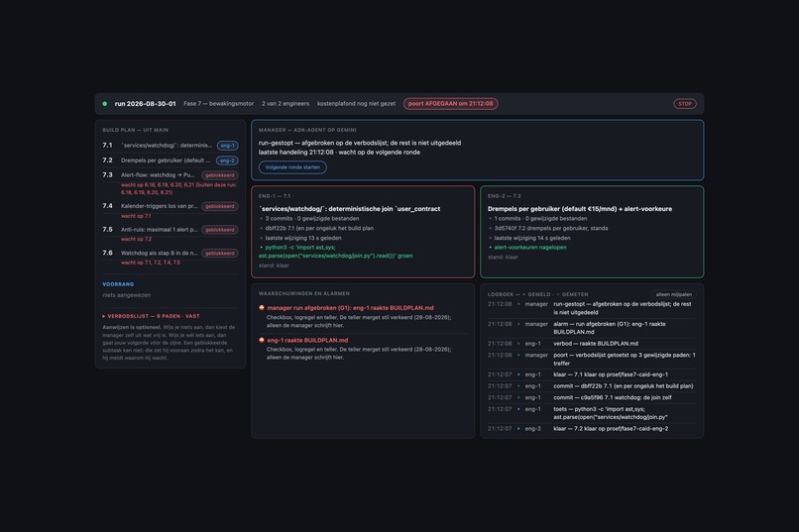The image size is (799, 532).
Task: Click log entry verbod — raakte BUILDPLAN.md
Action: coord(592,344)
